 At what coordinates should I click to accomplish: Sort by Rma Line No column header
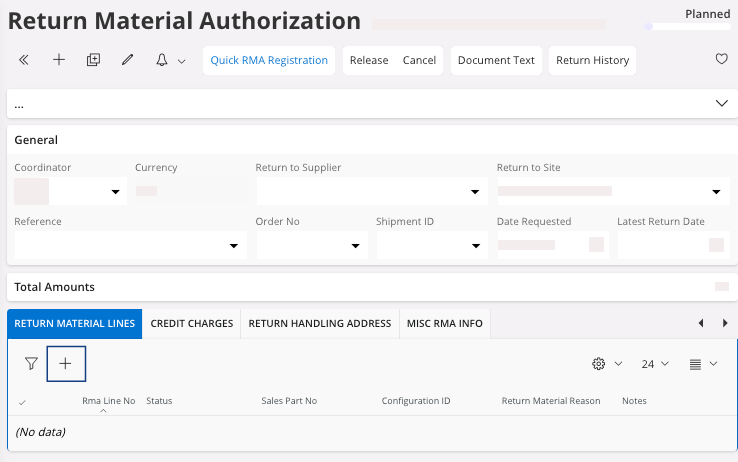(108, 401)
